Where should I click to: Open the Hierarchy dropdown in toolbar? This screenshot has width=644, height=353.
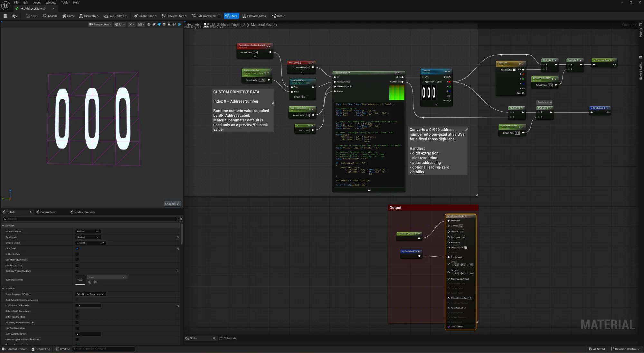coord(89,16)
